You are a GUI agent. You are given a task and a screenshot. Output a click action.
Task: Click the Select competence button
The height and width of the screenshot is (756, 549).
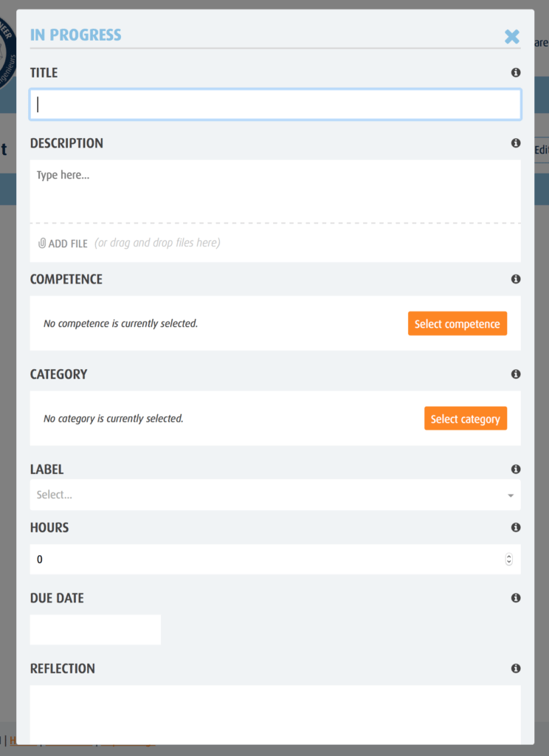457,323
